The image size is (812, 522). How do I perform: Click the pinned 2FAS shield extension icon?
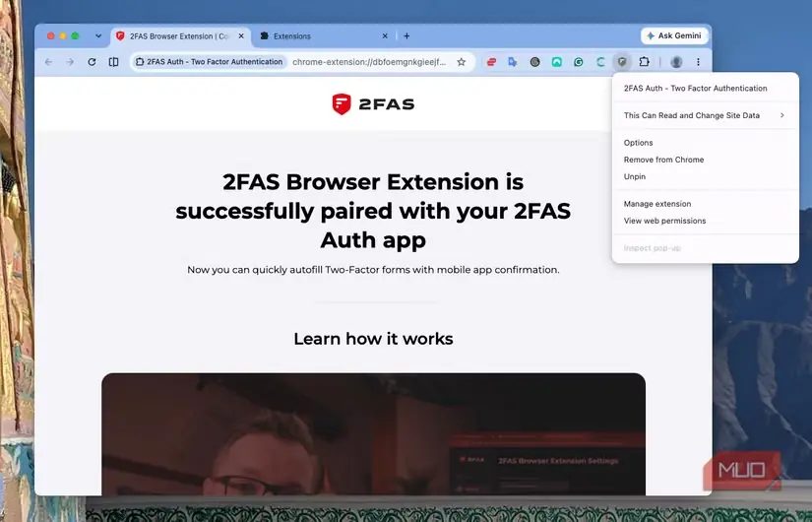(x=622, y=62)
